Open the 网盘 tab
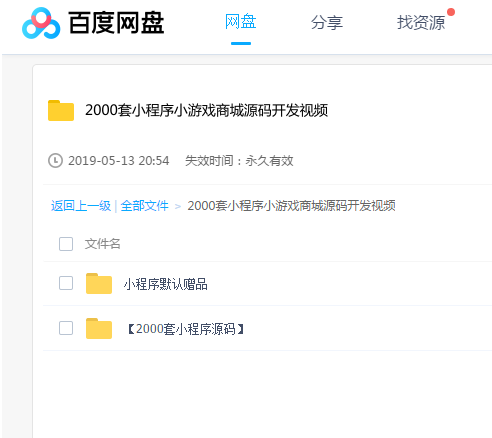The height and width of the screenshot is (438, 492). [x=241, y=22]
